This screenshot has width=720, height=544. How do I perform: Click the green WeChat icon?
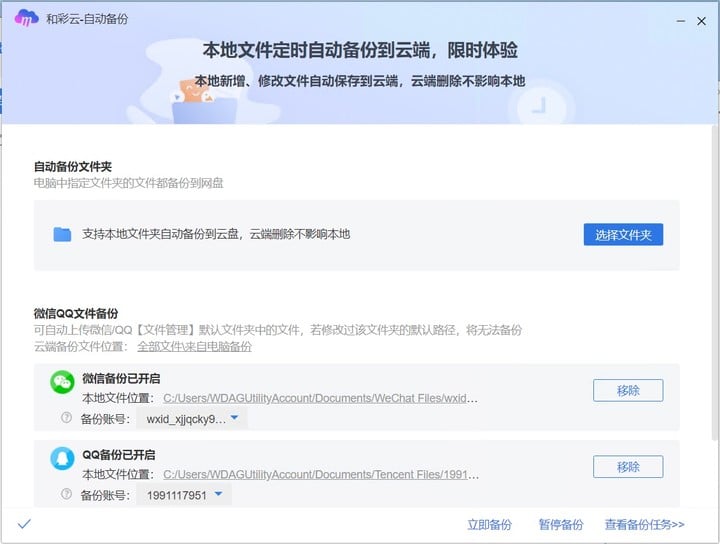[x=62, y=382]
